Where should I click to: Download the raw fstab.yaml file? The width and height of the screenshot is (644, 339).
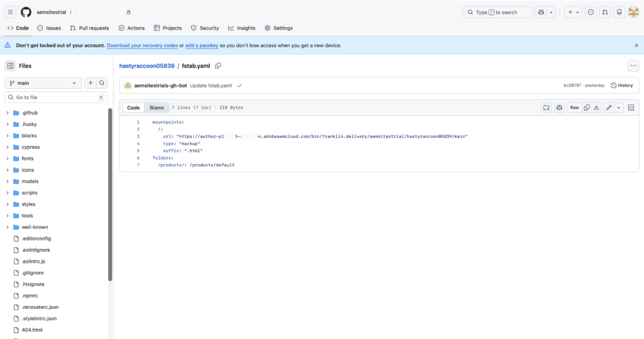(x=596, y=108)
